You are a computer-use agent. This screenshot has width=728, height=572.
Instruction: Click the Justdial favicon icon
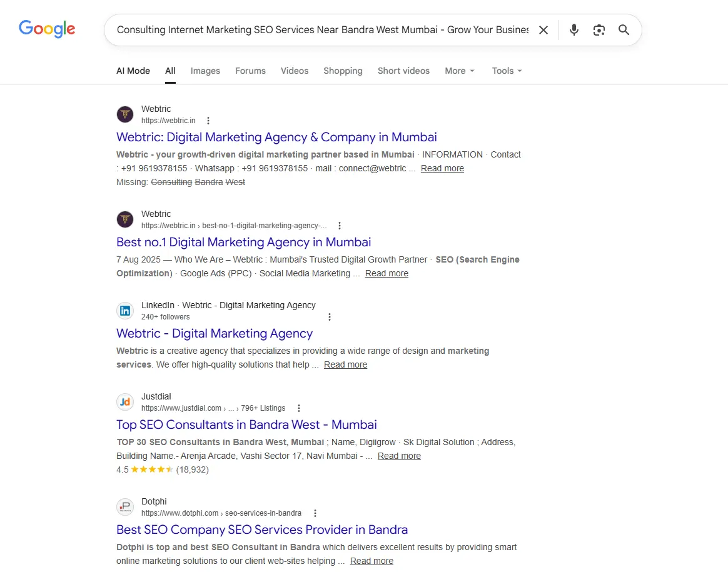124,402
